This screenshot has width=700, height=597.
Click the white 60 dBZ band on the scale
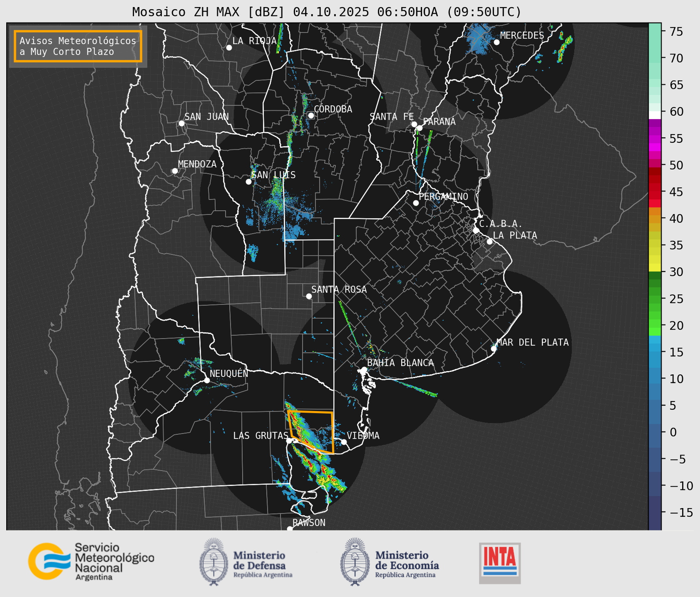pos(655,115)
